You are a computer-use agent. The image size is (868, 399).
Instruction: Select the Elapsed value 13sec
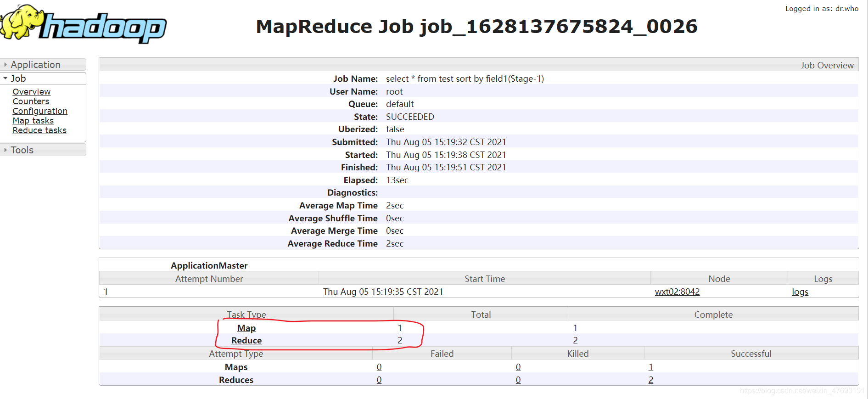pyautogui.click(x=397, y=180)
